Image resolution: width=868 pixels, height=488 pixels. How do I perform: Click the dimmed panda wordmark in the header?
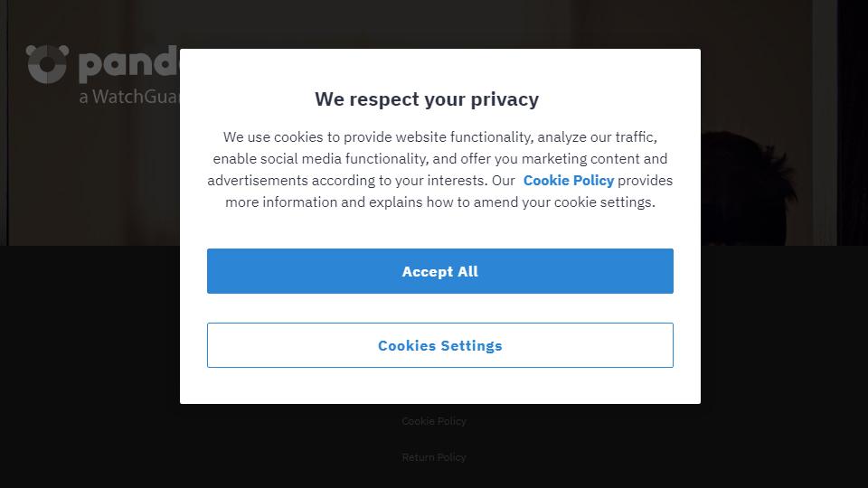(x=129, y=63)
